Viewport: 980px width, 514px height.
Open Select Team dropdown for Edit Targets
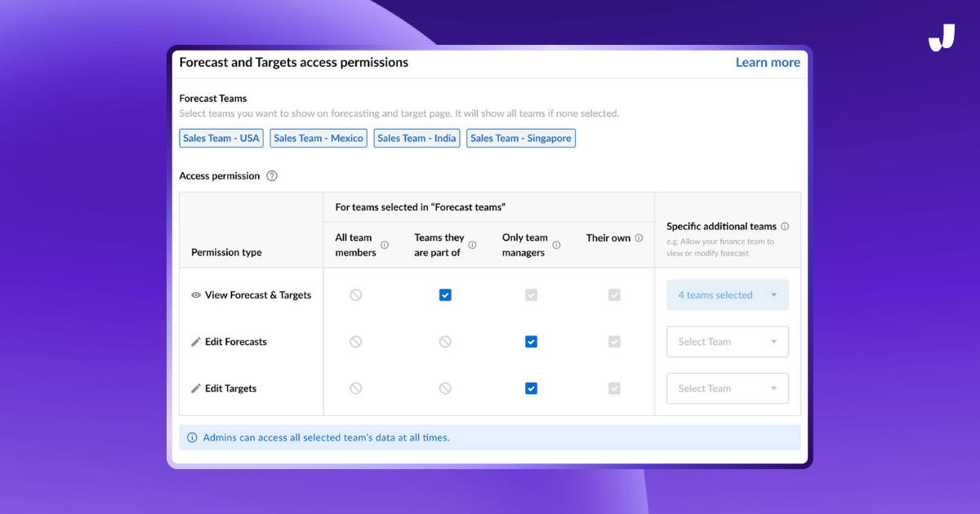click(728, 388)
